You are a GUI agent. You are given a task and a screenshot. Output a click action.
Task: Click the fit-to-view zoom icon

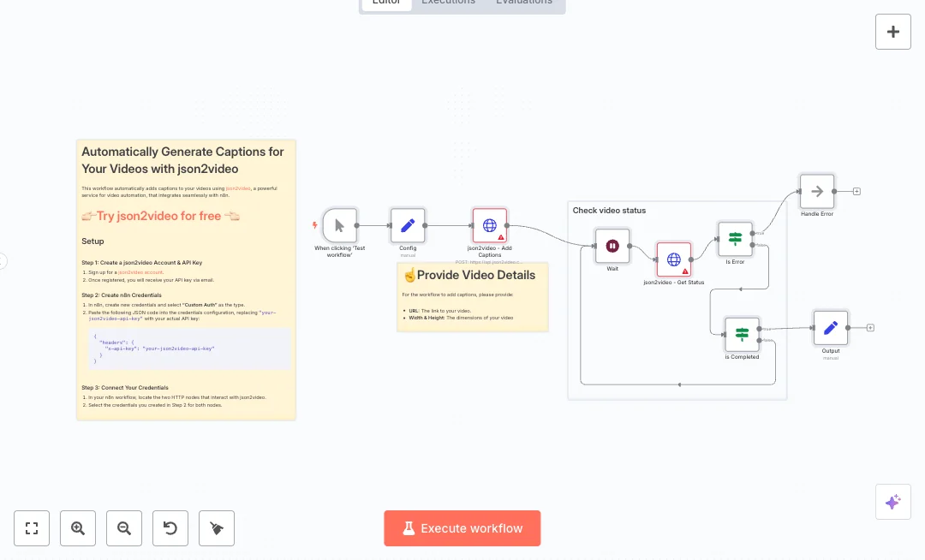coord(32,528)
